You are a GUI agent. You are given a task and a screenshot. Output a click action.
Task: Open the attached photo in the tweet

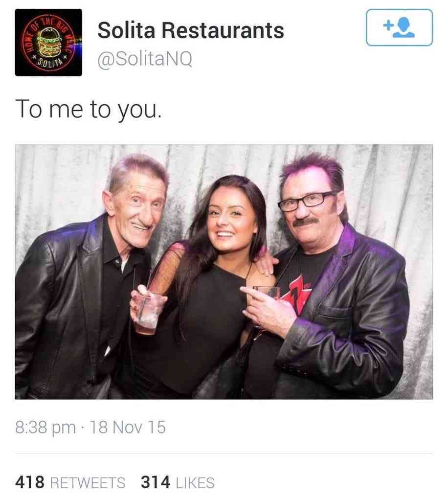point(224,272)
